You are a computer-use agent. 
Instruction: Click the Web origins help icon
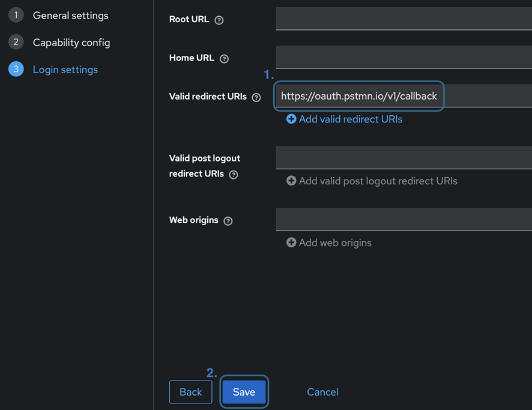[228, 221]
